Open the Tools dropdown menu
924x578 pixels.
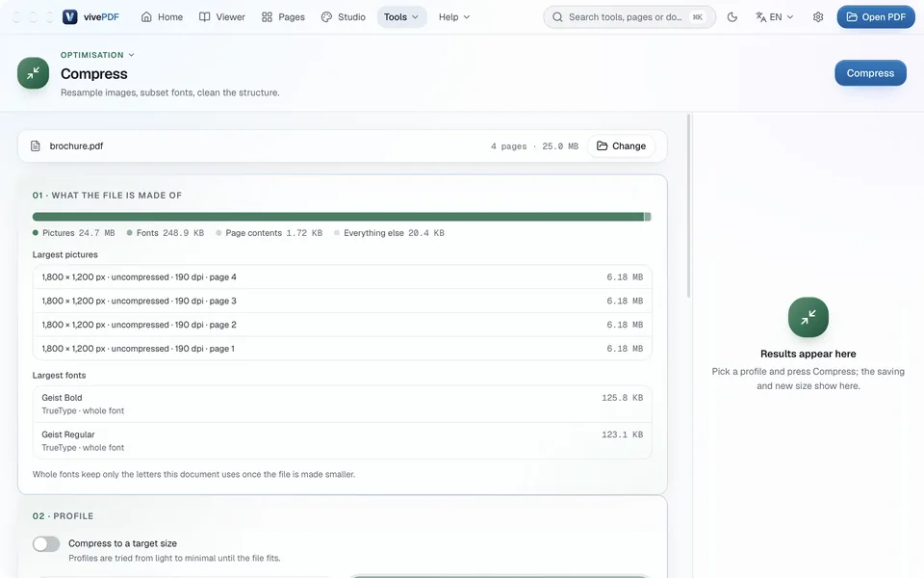click(x=401, y=17)
